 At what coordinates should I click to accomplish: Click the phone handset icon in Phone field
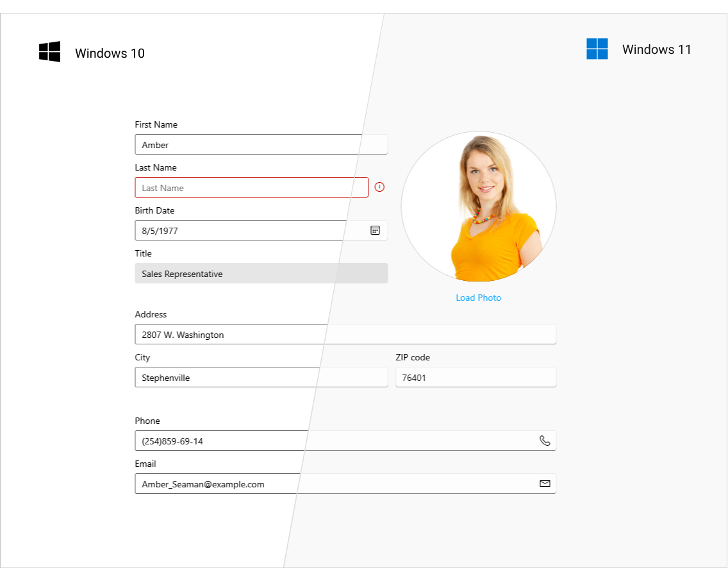(x=545, y=441)
